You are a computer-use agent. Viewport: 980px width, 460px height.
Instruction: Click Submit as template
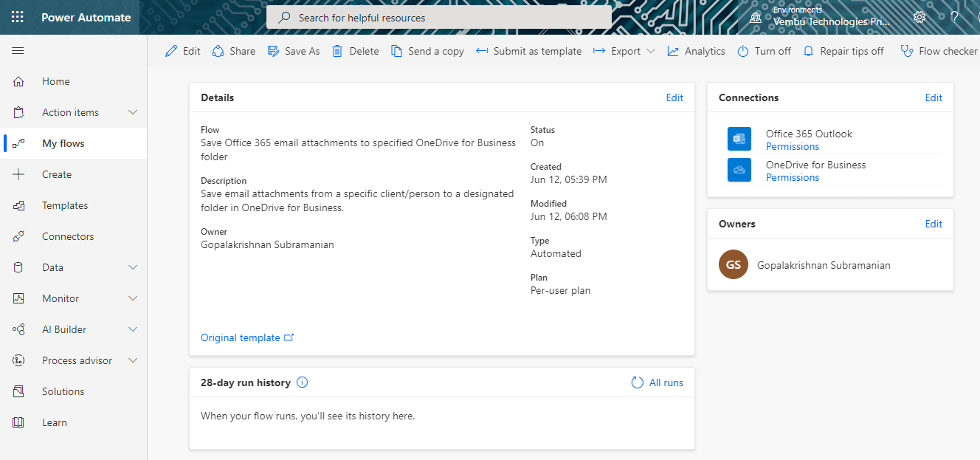pyautogui.click(x=529, y=51)
